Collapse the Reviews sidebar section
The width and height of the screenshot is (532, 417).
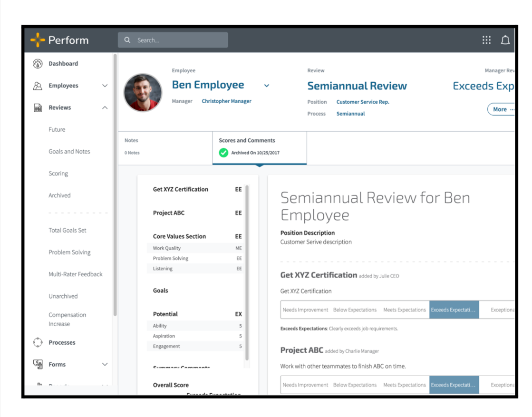(105, 107)
